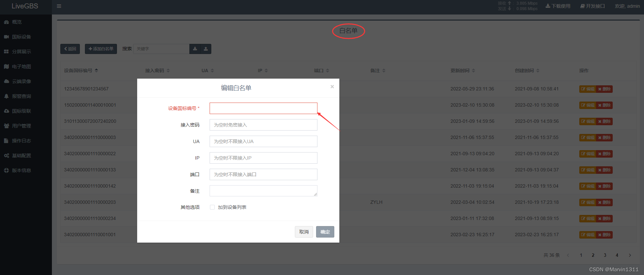Viewport: 644px width, 275px height.
Task: Focus the 接入密码 input field
Action: [264, 125]
